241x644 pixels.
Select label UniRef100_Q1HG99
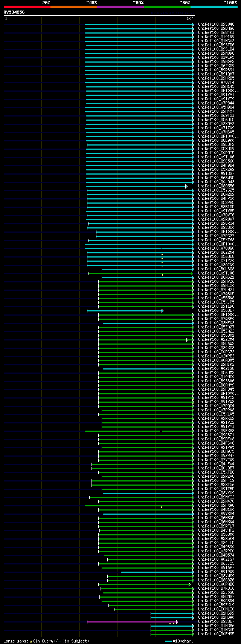click(x=216, y=613)
